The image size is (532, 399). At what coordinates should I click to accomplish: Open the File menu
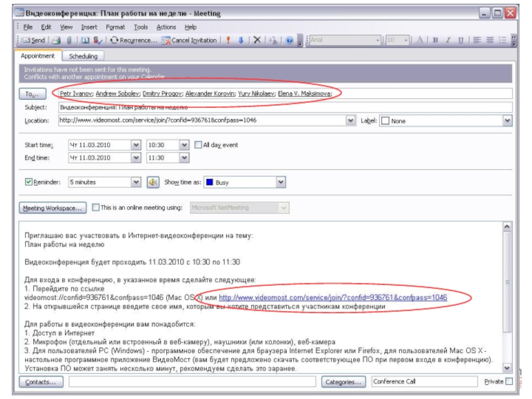coord(28,27)
